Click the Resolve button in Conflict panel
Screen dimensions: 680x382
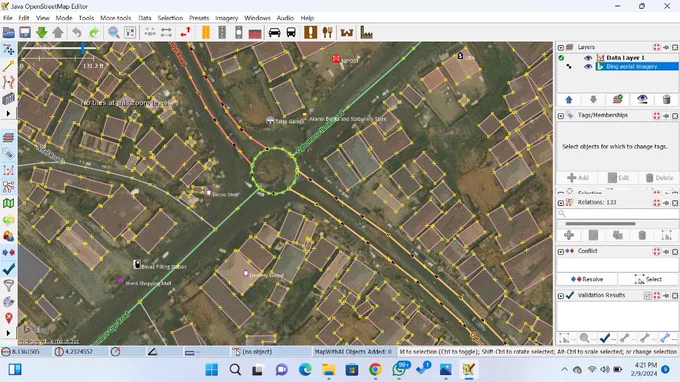[587, 279]
